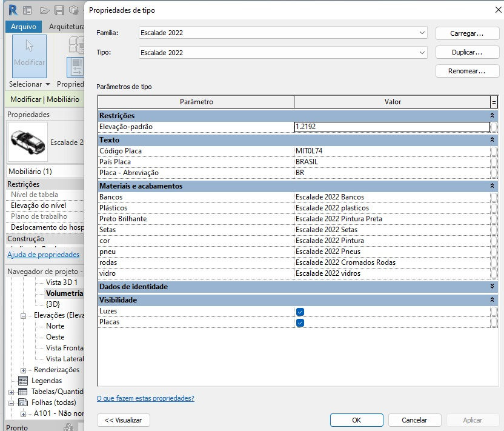This screenshot has width=504, height=431.
Task: Collapse the Elevações tree node
Action: [23, 316]
